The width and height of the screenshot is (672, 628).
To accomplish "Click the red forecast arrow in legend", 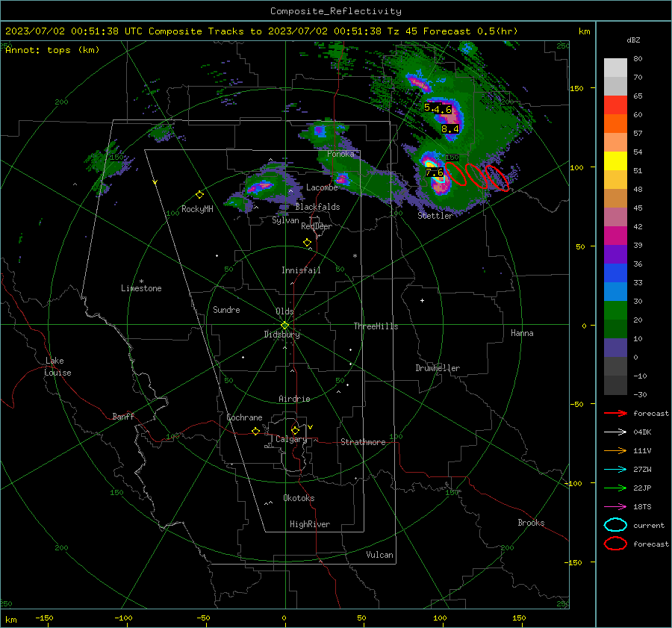I will click(615, 413).
